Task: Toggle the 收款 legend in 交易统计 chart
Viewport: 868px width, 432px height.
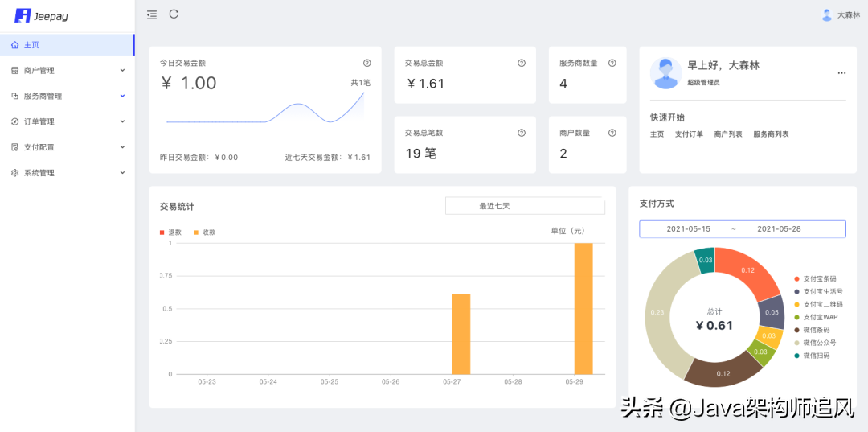Action: (205, 232)
